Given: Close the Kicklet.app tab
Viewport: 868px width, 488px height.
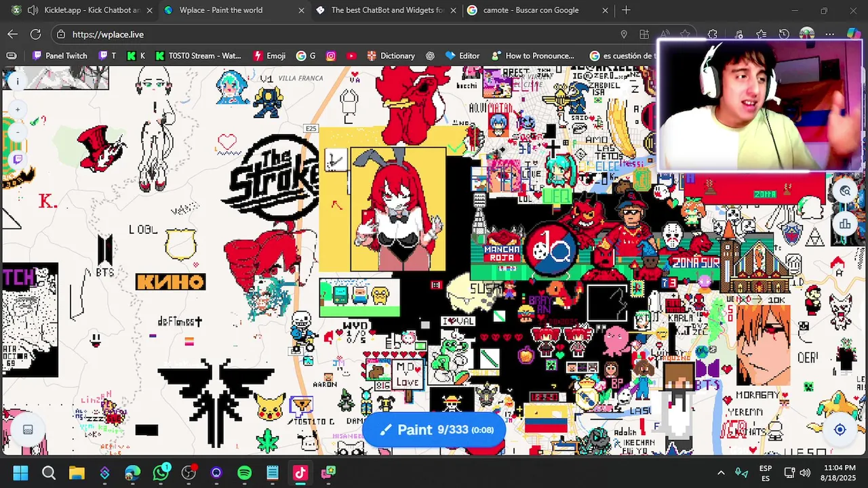Looking at the screenshot, I should click(149, 10).
